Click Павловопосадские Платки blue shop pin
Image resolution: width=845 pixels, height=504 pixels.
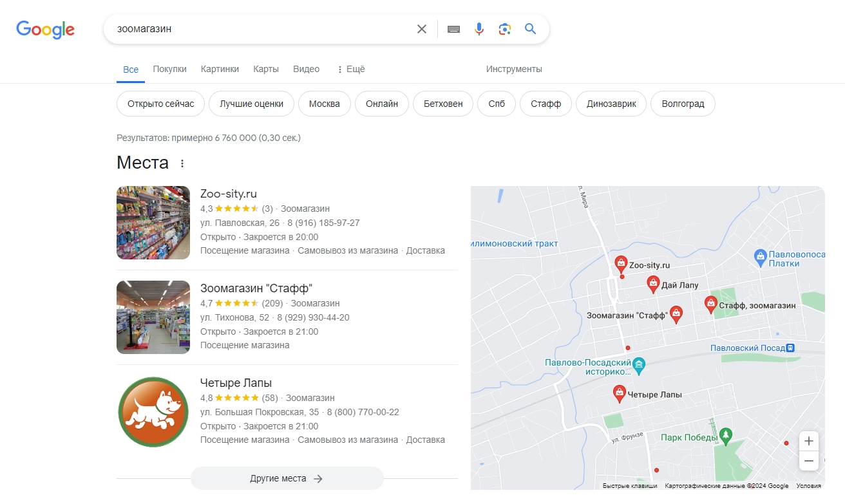click(x=760, y=256)
